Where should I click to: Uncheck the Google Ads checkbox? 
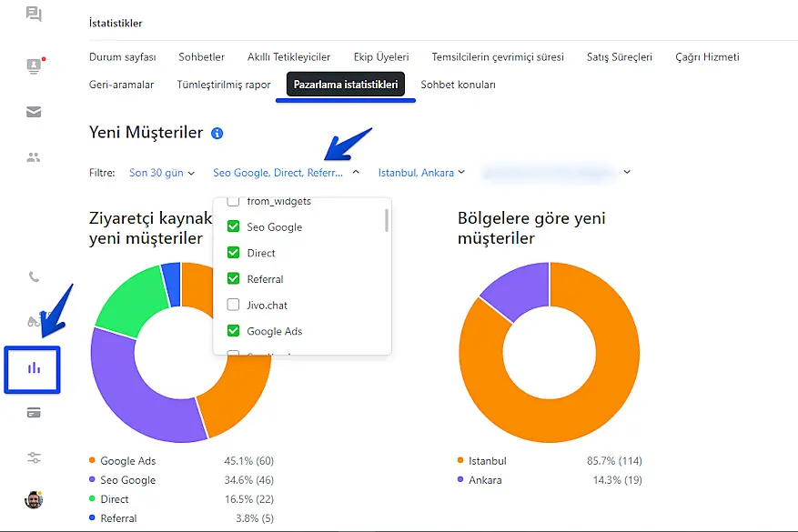[x=233, y=332]
